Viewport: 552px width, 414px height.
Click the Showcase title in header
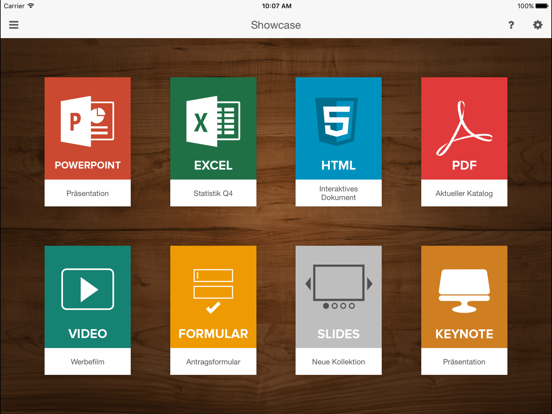pyautogui.click(x=276, y=25)
